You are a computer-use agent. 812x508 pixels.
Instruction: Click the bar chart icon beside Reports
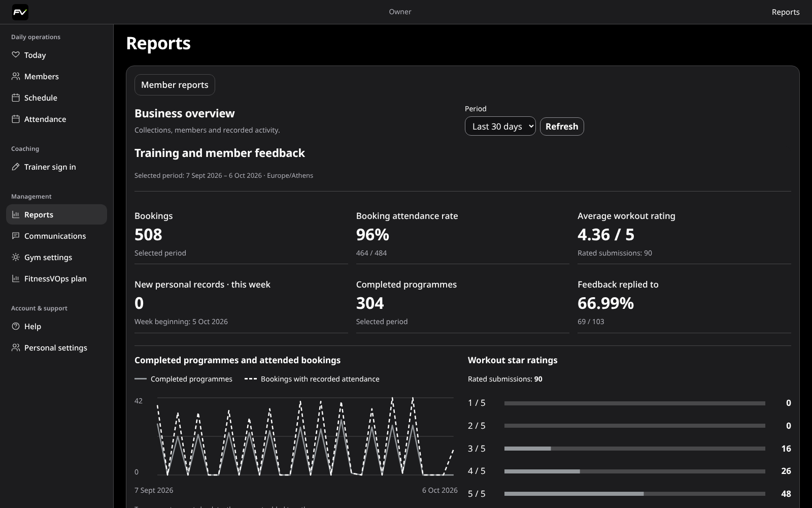click(x=16, y=214)
